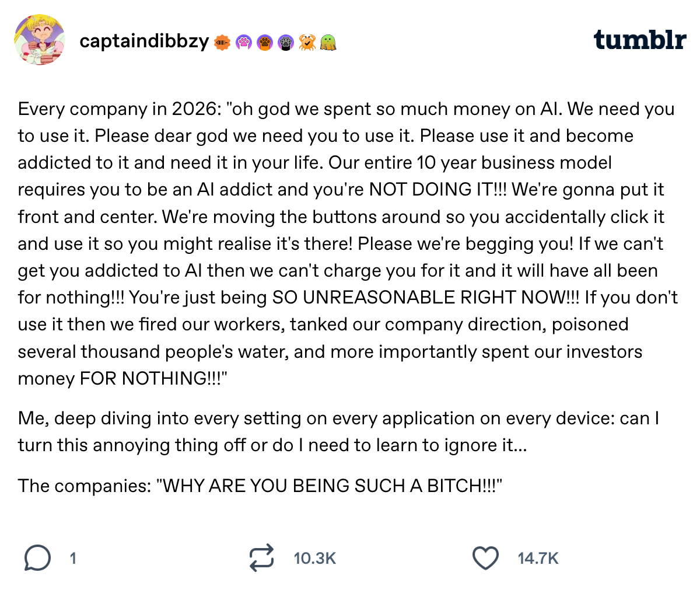Click the orange fishbone badge

pos(222,43)
